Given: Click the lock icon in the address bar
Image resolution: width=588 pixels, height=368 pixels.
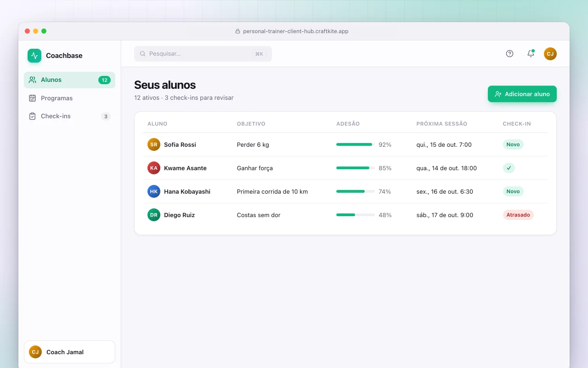Looking at the screenshot, I should [x=237, y=31].
